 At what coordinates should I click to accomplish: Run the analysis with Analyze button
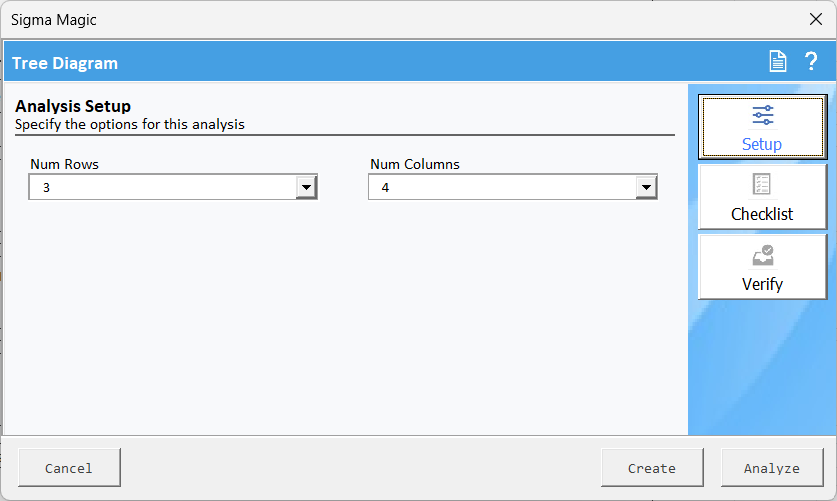[x=772, y=467]
